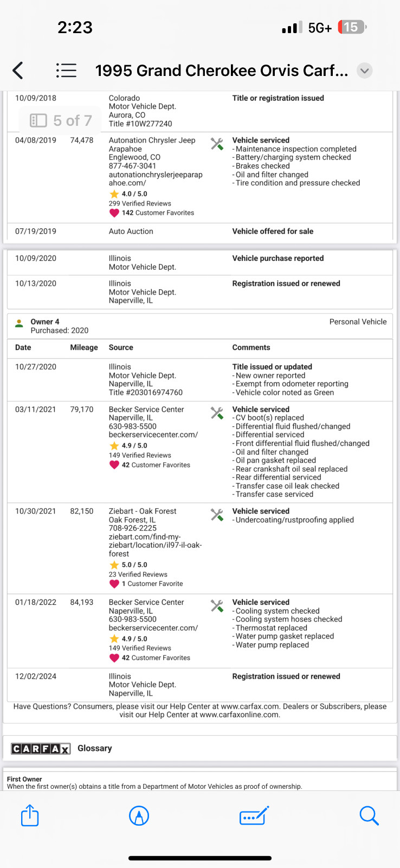The height and width of the screenshot is (868, 400).
Task: Tap the 5 of 7 page indicator
Action: pyautogui.click(x=61, y=120)
